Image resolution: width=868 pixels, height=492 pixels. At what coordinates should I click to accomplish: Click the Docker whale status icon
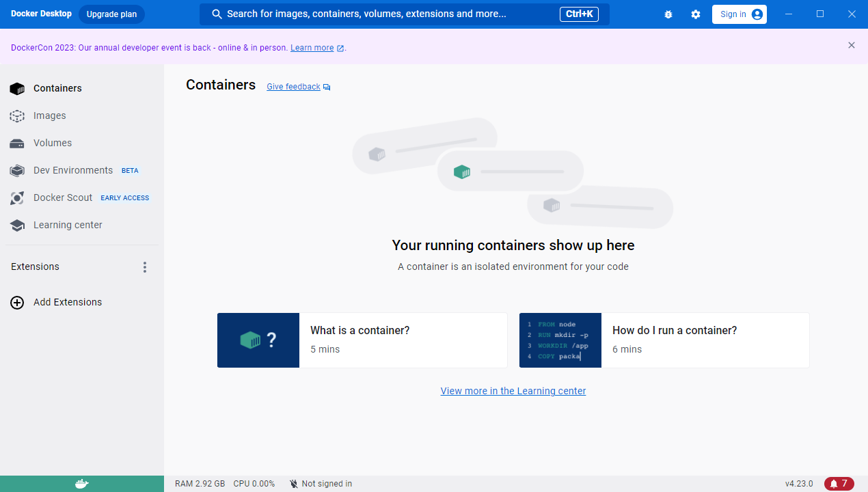81,484
